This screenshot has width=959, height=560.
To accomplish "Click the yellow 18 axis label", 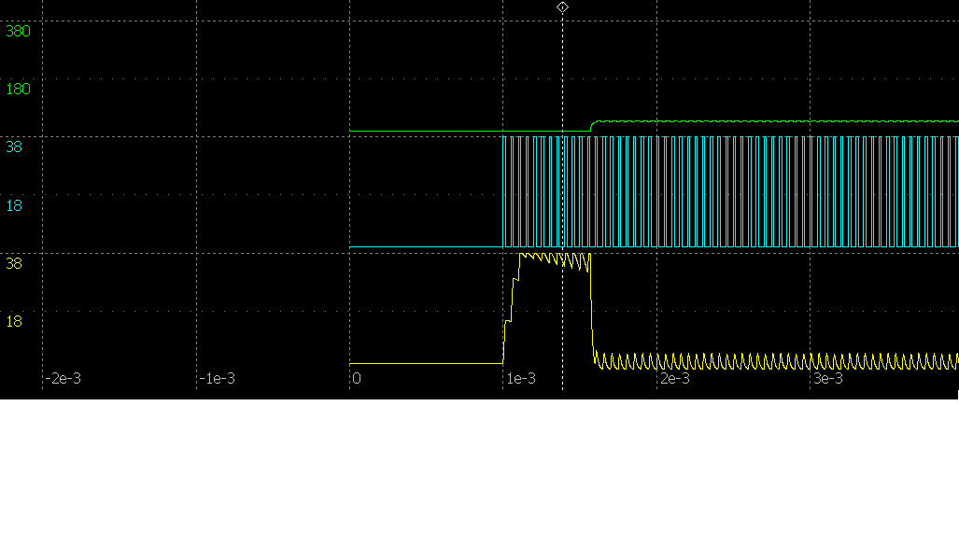I will (x=14, y=321).
